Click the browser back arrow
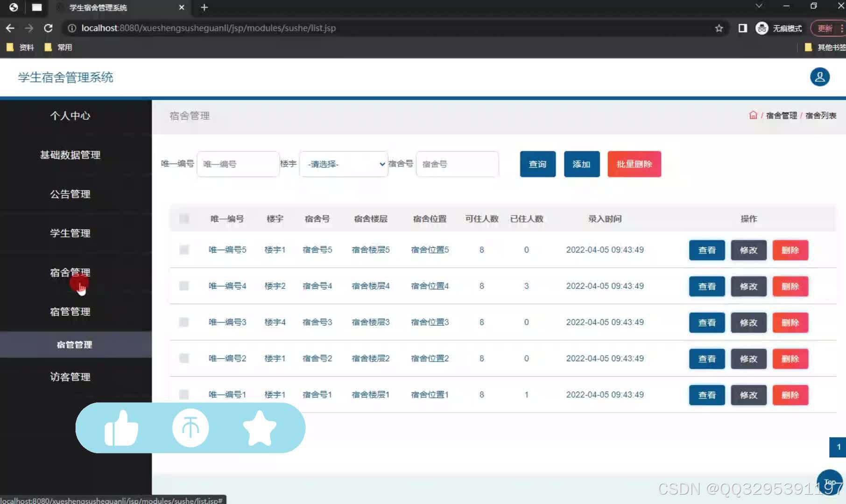Screen dimensions: 846x504 pyautogui.click(x=10, y=28)
